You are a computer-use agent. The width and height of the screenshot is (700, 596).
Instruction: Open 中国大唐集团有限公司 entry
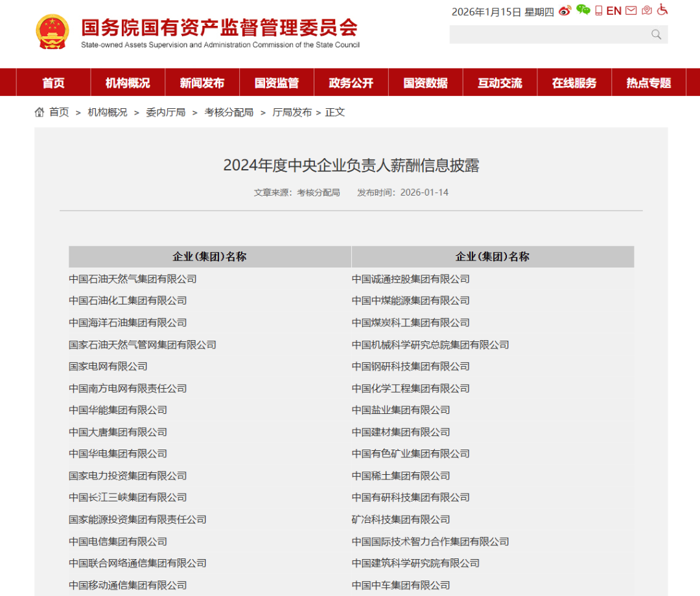coord(118,432)
